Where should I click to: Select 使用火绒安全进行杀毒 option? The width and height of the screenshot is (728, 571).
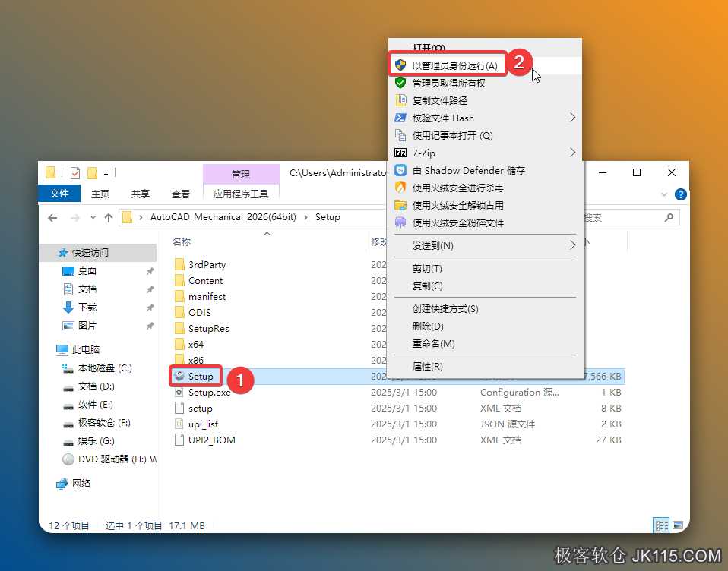coord(485,188)
